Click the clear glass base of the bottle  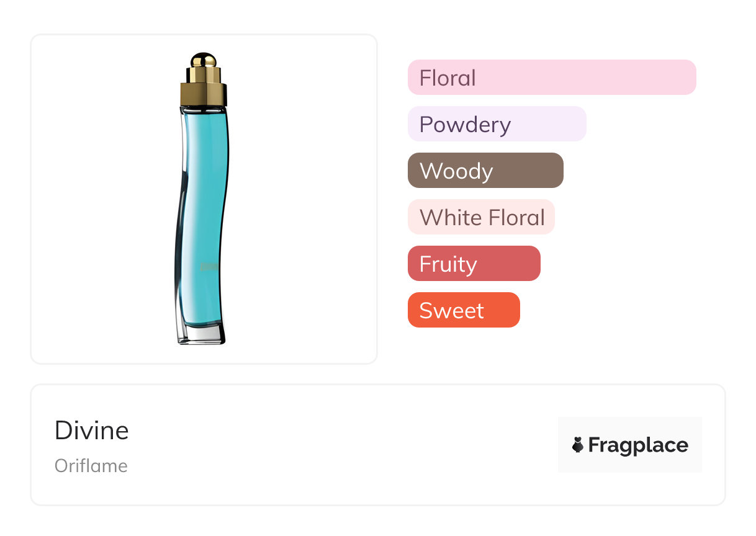202,334
